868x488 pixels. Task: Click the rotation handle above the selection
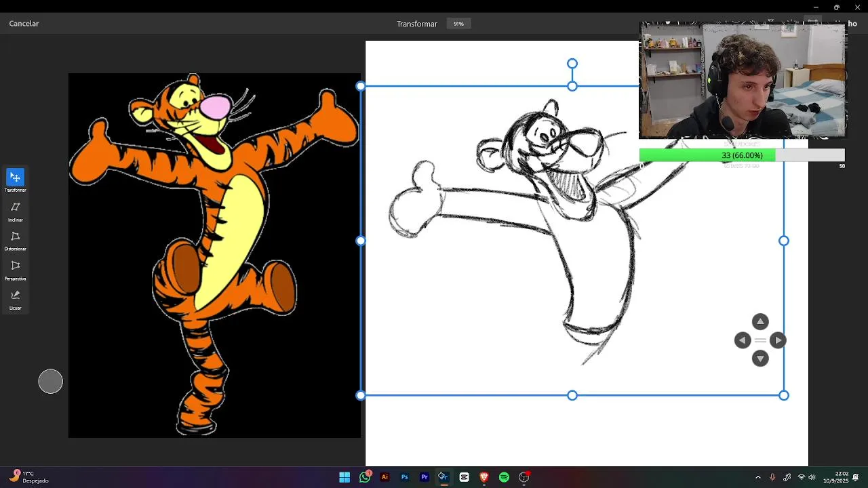pyautogui.click(x=572, y=64)
